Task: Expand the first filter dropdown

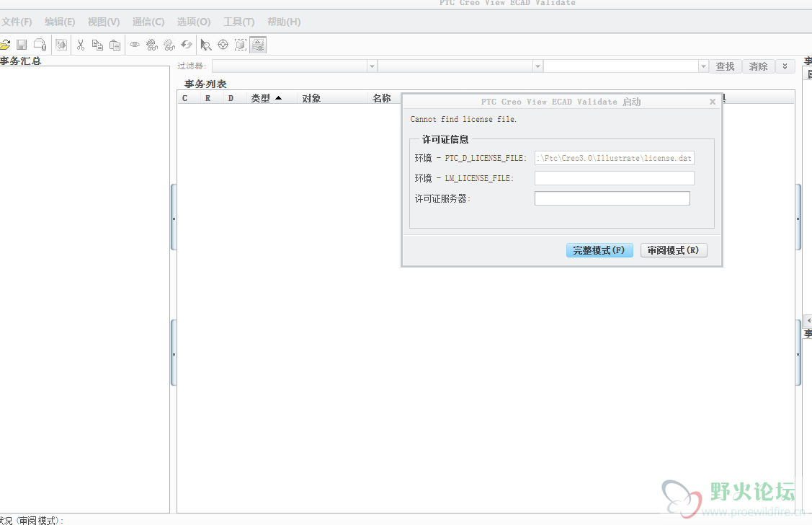Action: point(372,66)
